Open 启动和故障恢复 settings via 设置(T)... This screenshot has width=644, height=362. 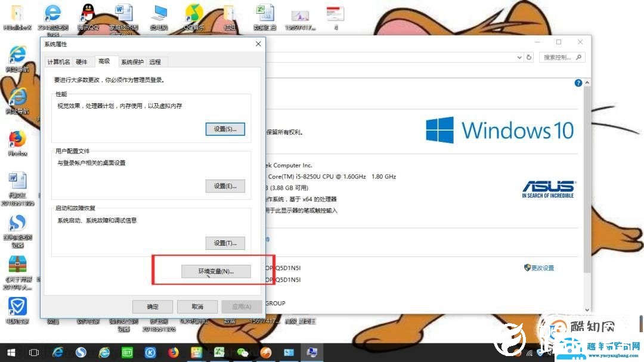coord(225,243)
